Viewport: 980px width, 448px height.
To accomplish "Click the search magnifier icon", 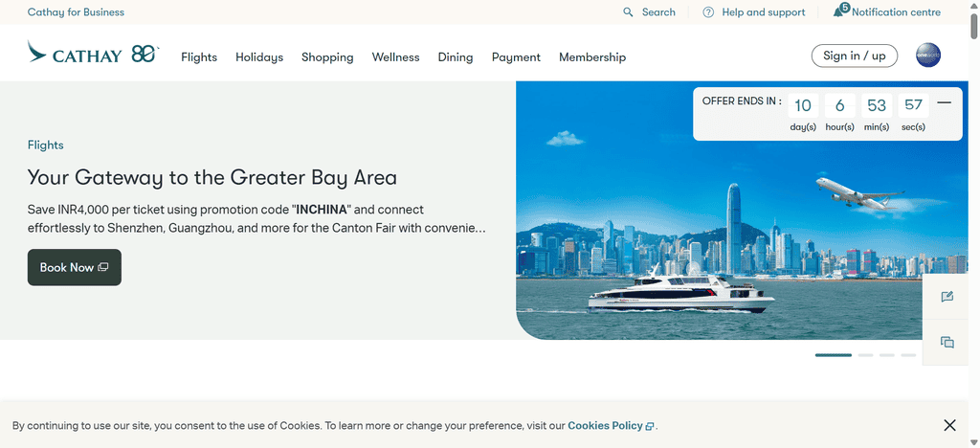I will point(628,11).
